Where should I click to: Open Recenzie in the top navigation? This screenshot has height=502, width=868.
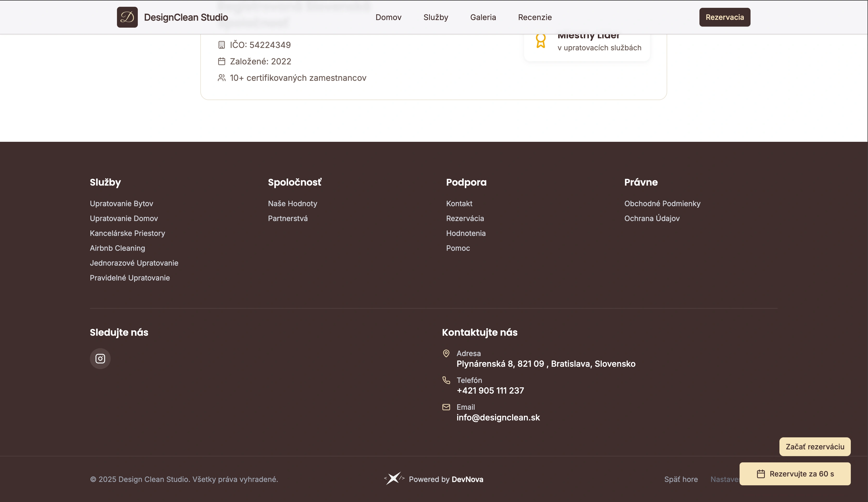(535, 17)
